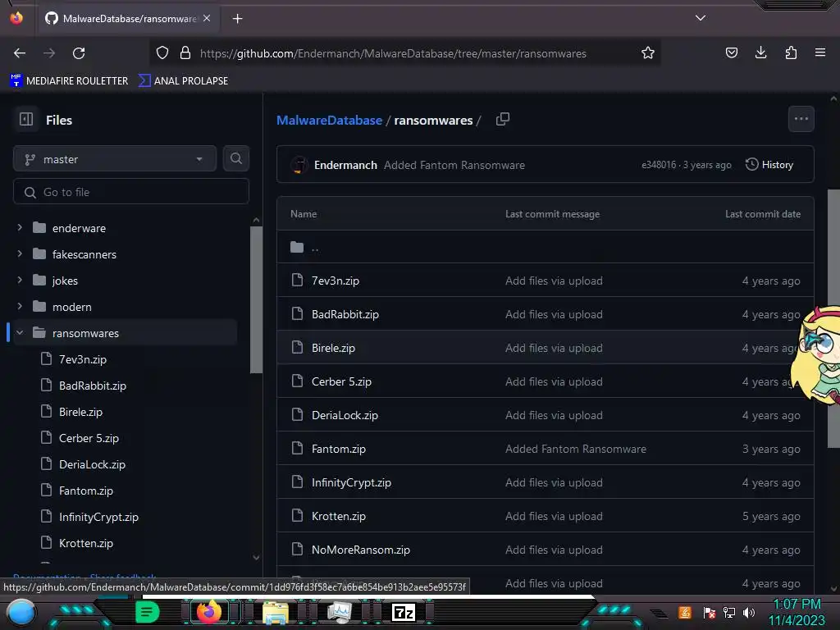
Task: Open the e348016 commit hash link
Action: point(659,165)
